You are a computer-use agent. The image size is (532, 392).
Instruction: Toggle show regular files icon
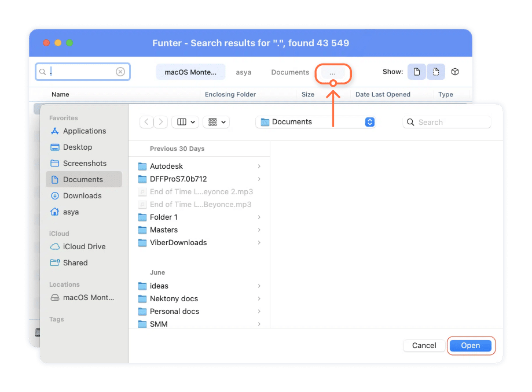(x=417, y=72)
